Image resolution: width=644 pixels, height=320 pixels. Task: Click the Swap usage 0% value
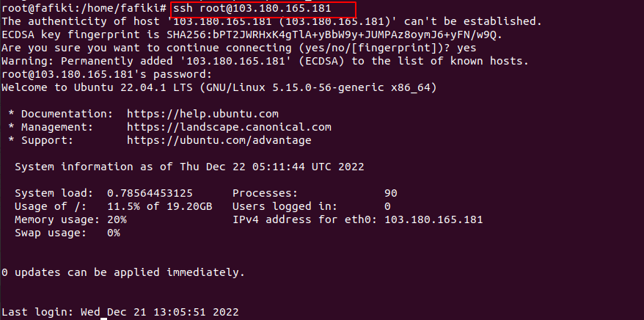click(114, 233)
